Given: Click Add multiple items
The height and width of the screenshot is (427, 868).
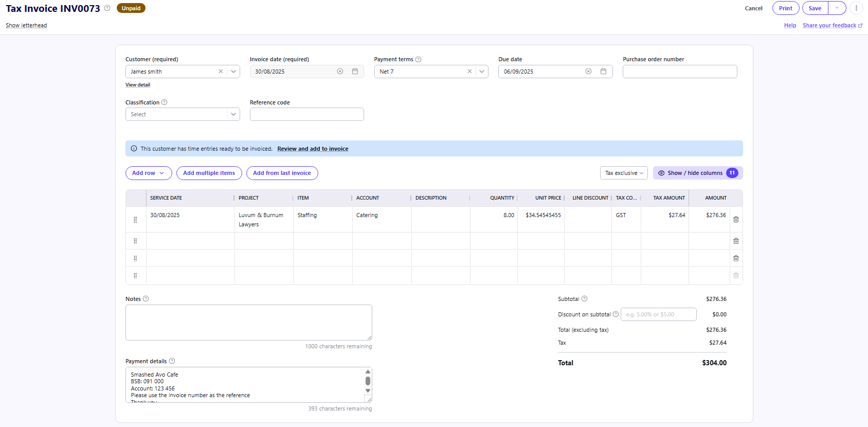Looking at the screenshot, I should coord(209,173).
